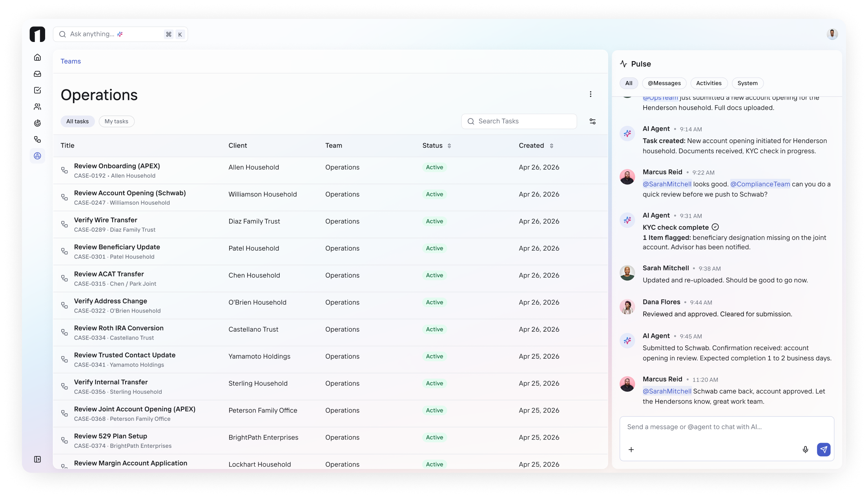Click @SarahMitchell mention in 9:22 AM message

(667, 184)
